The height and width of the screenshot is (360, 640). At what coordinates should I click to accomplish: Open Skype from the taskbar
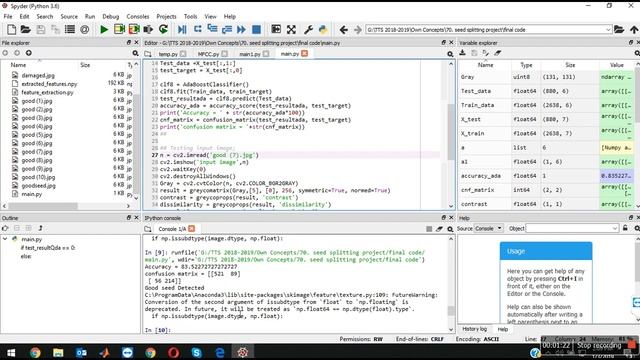196,352
